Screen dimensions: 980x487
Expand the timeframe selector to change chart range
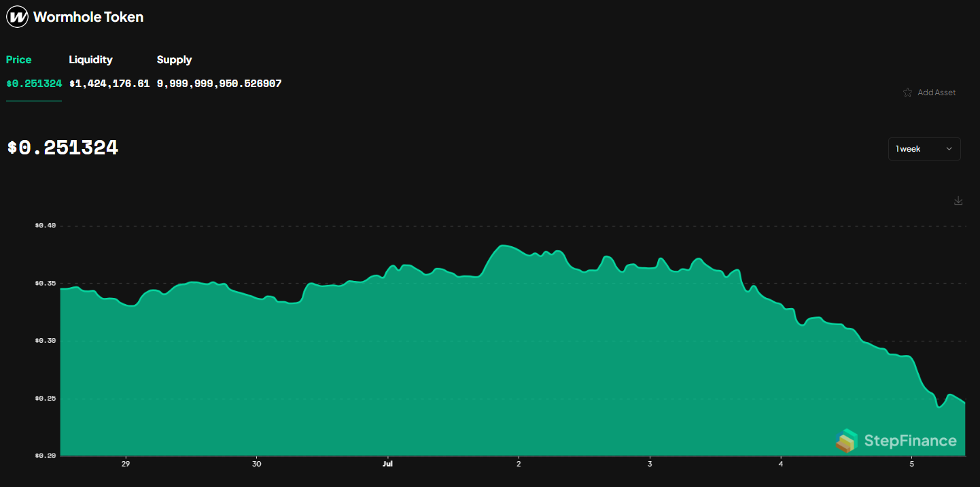tap(923, 148)
